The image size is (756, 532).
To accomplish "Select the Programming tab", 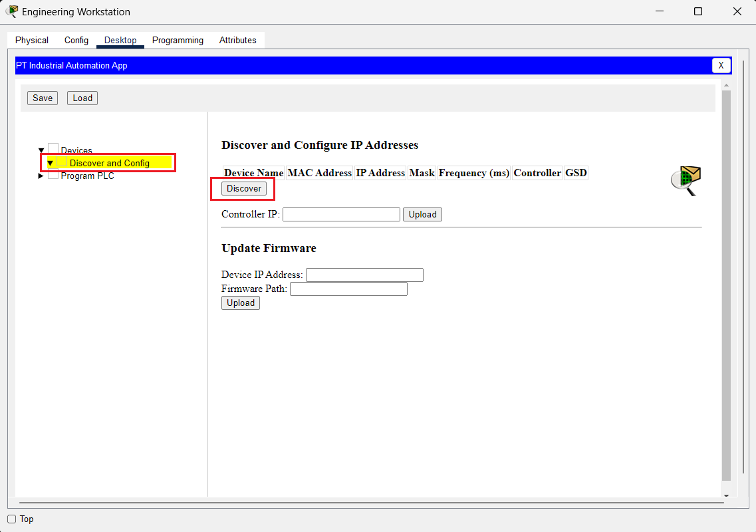I will [178, 40].
